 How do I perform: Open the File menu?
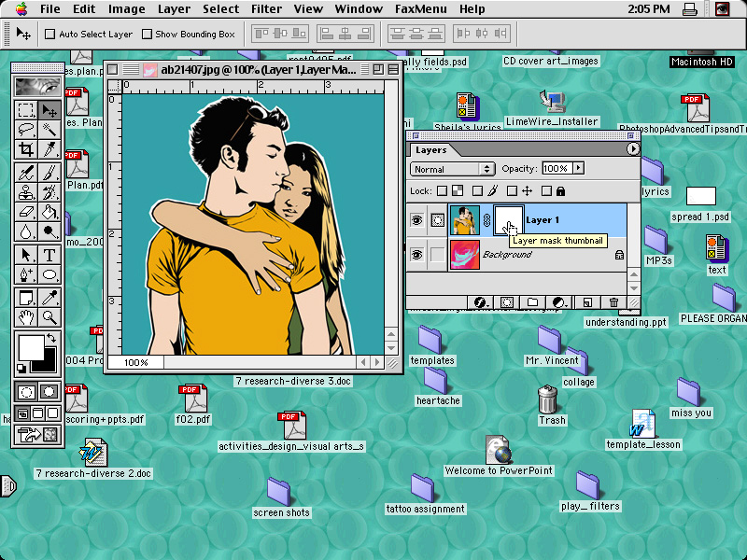[x=50, y=9]
